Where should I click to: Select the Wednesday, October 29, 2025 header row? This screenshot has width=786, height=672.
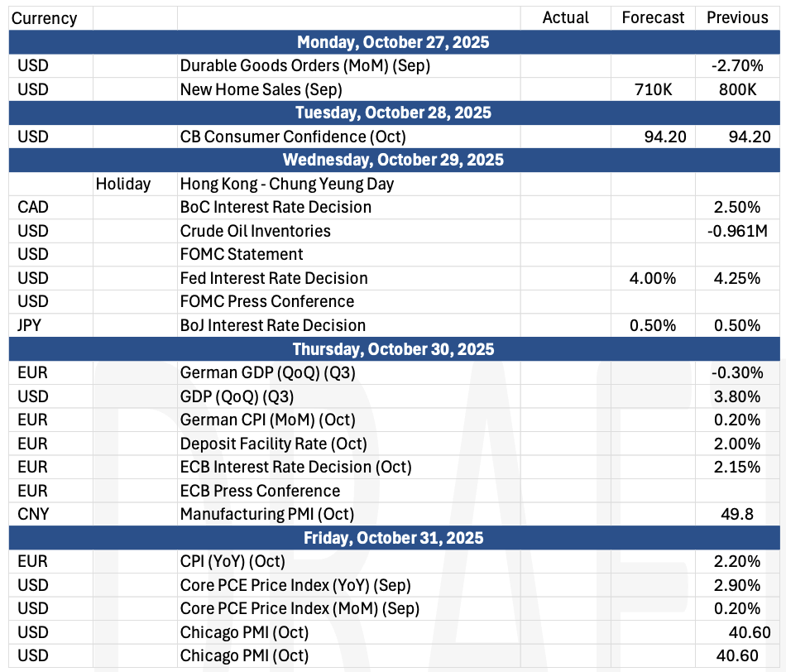[393, 160]
